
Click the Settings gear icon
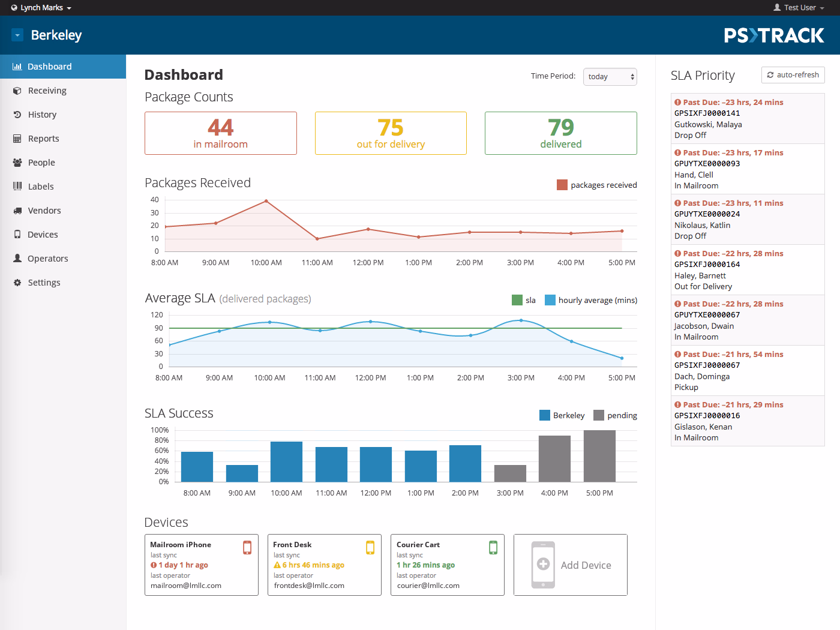click(17, 283)
